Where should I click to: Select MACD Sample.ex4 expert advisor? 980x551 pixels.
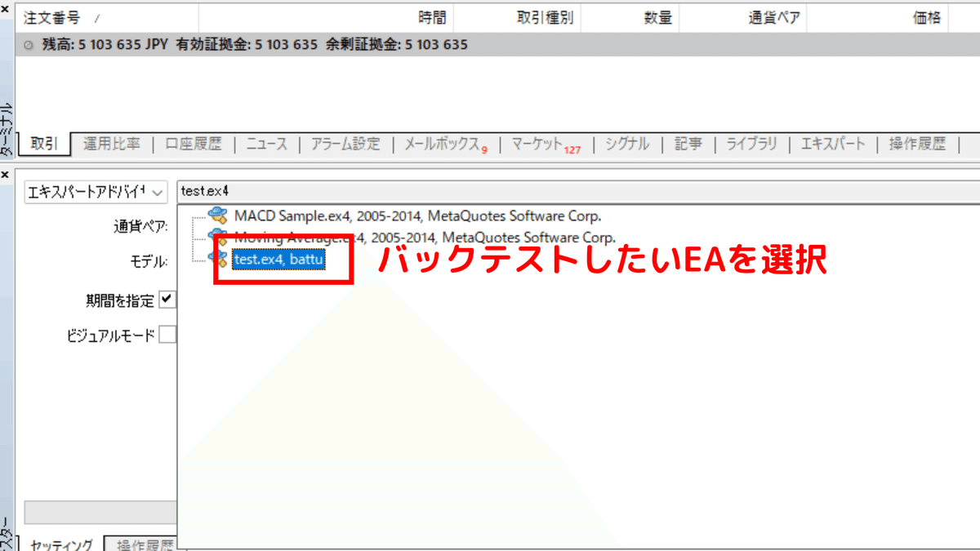tap(417, 216)
